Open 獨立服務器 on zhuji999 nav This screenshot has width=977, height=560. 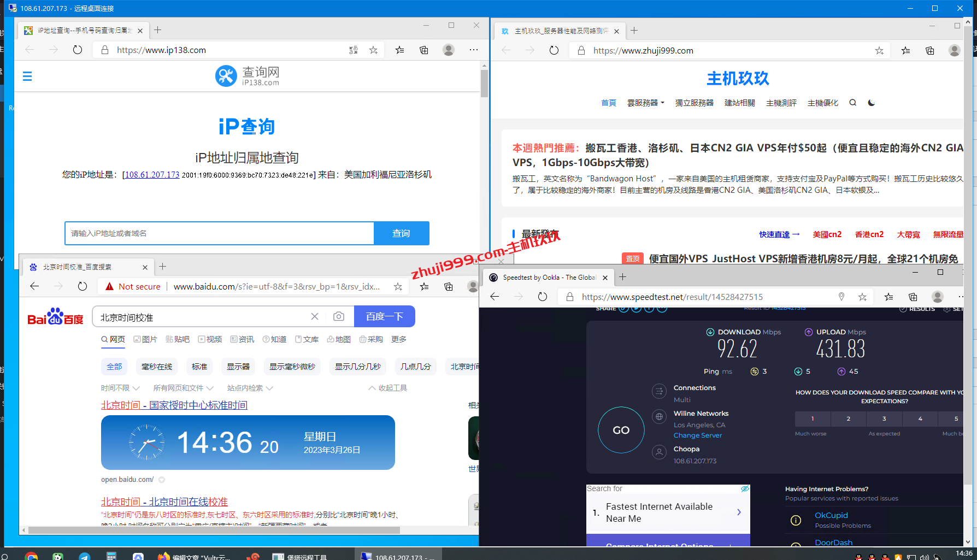point(694,103)
